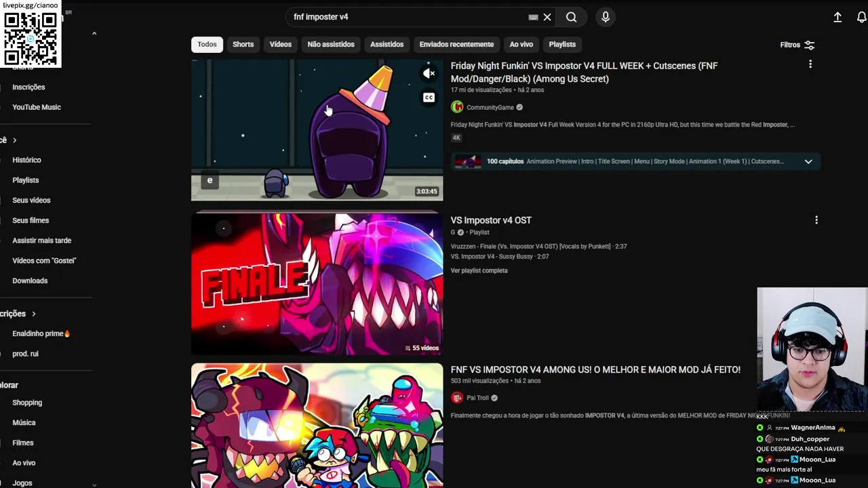Open Histórico in the sidebar
This screenshot has width=868, height=488.
(x=26, y=160)
